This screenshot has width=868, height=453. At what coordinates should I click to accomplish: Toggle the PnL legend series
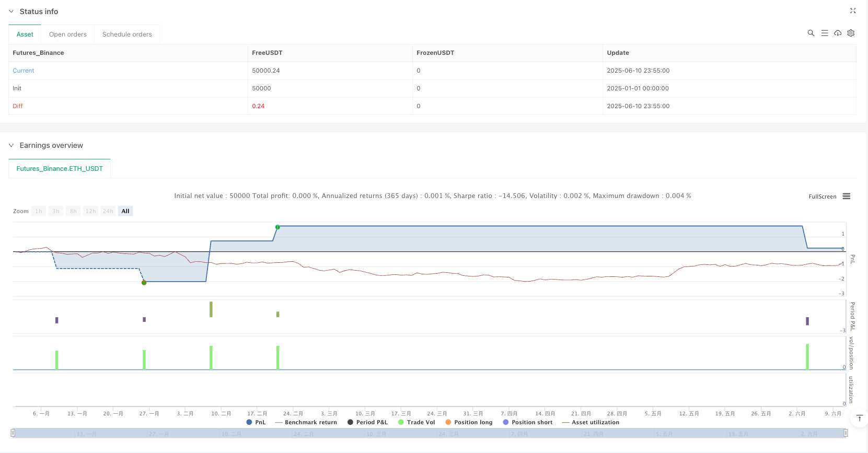[256, 422]
